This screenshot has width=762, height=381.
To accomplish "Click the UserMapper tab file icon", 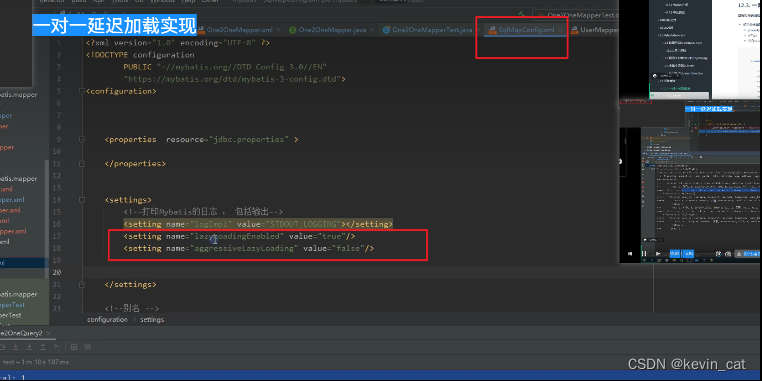I will click(x=574, y=30).
